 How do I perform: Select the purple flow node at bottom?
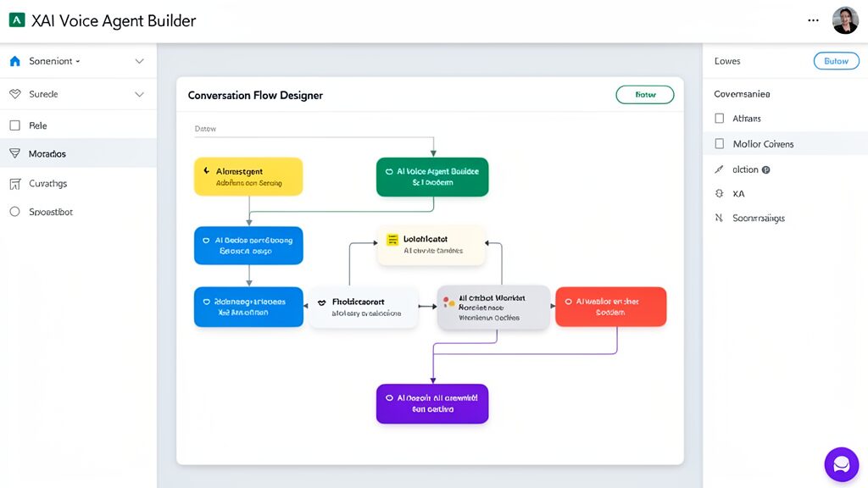(x=432, y=404)
